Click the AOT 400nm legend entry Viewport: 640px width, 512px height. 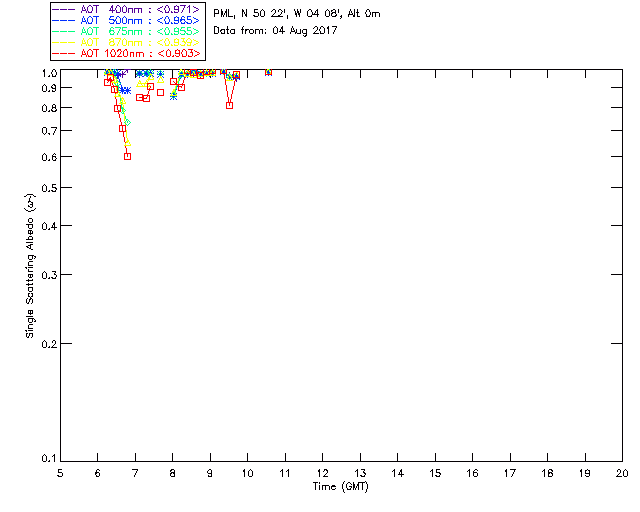coord(126,9)
